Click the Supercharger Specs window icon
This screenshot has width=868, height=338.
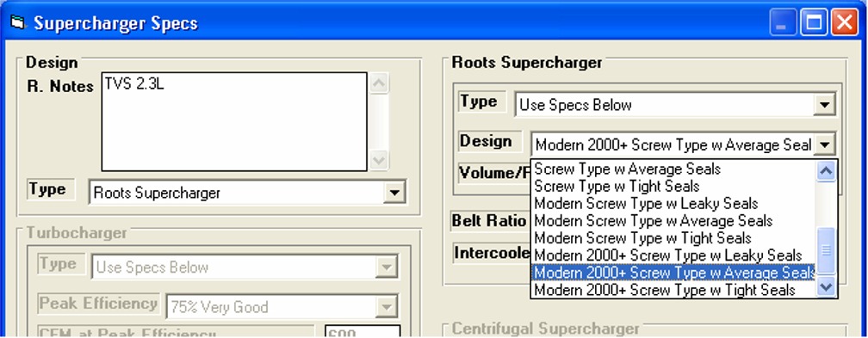(x=18, y=22)
